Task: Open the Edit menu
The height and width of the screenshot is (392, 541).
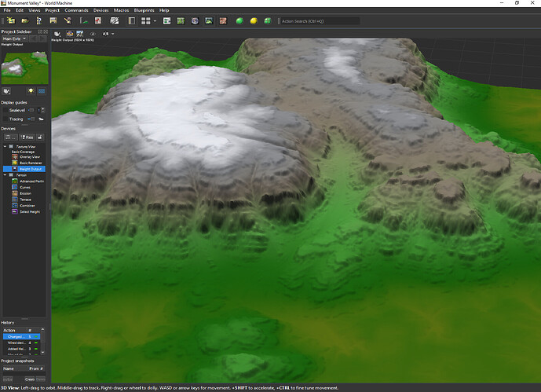Action: point(20,10)
